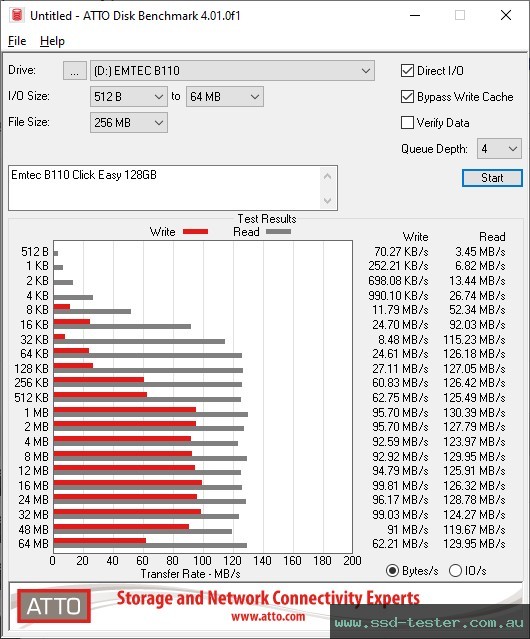Minimize the ATTO Disk Benchmark window
This screenshot has height=639, width=530.
(x=415, y=15)
